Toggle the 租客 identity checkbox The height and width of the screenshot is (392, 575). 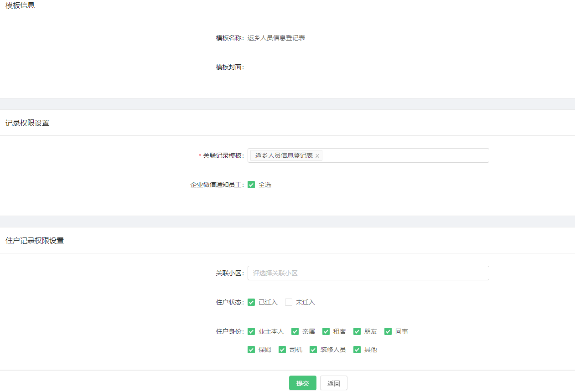(x=326, y=331)
